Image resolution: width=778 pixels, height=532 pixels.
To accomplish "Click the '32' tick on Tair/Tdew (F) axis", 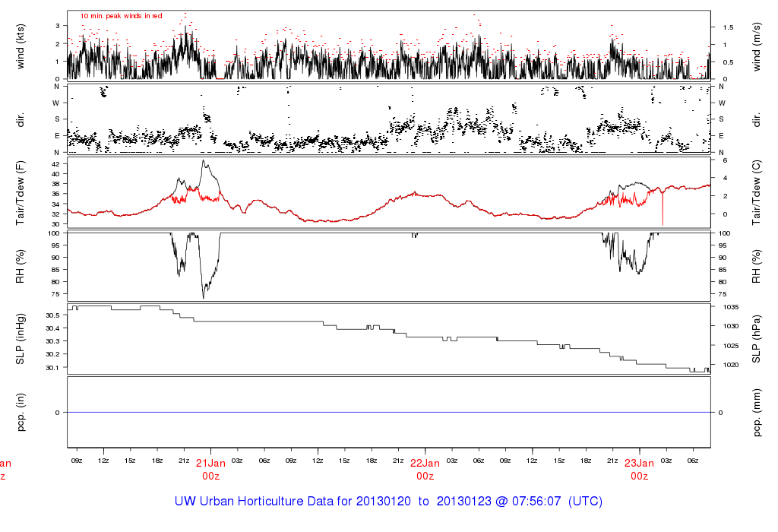I will tap(55, 214).
